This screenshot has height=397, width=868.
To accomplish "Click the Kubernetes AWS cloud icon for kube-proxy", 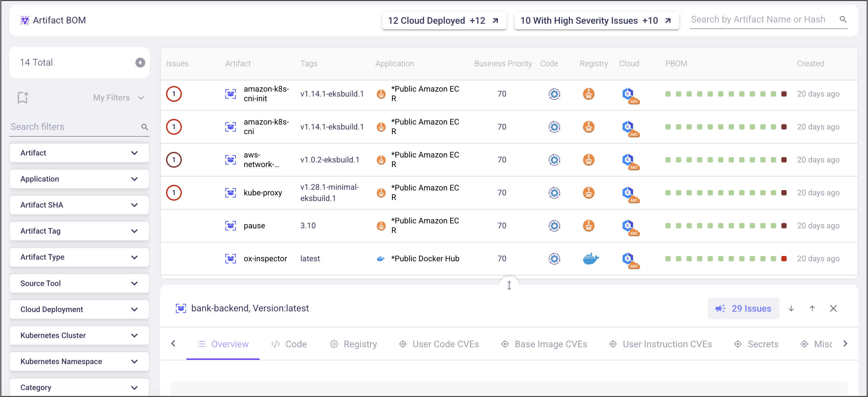I will coord(630,193).
